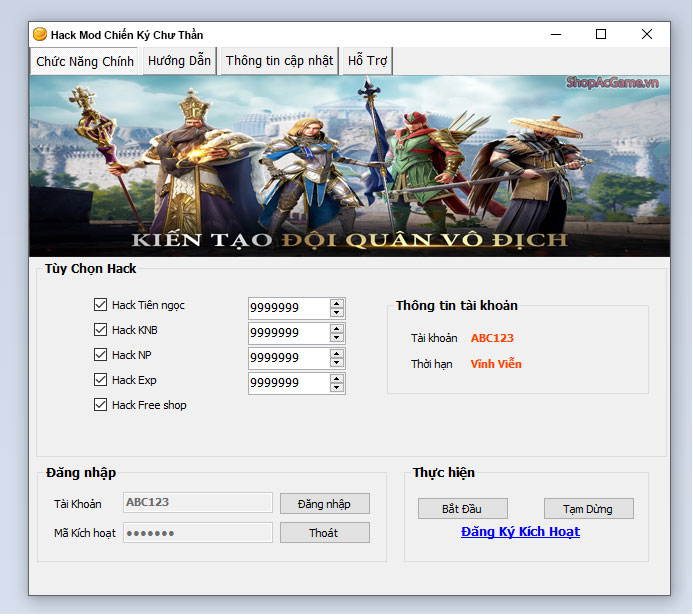Click the Mã Kích hoạt password field
The image size is (693, 616).
tap(197, 533)
